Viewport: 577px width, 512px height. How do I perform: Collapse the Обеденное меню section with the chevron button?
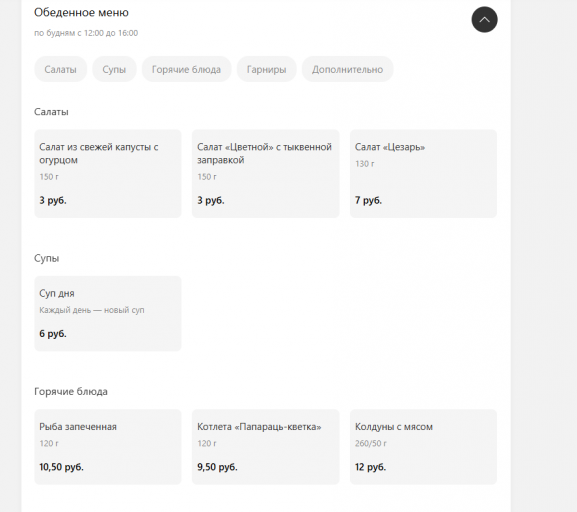pyautogui.click(x=484, y=20)
